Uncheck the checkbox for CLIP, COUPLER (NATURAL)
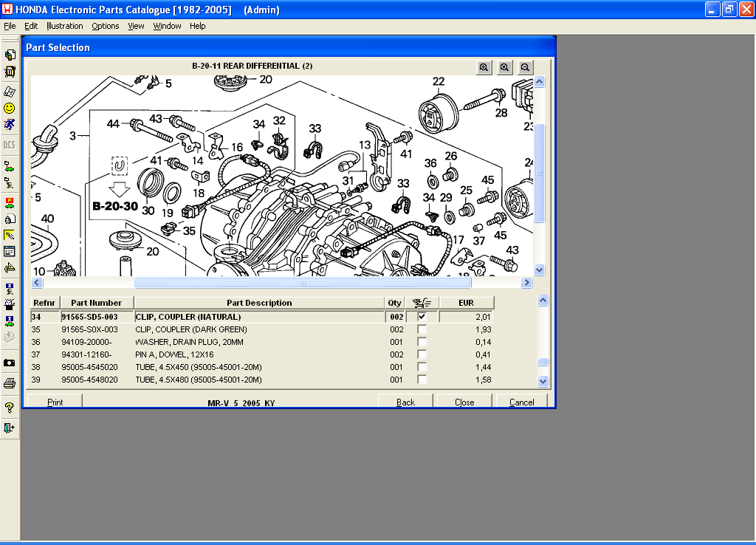Screen dimensions: 756x545 coord(422,317)
